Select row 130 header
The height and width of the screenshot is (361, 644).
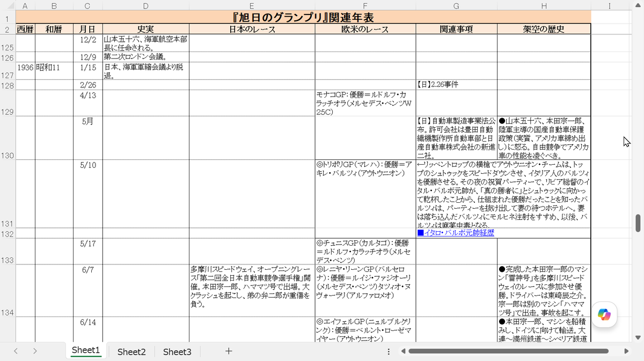8,138
